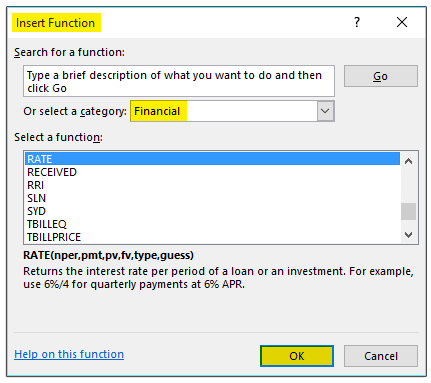Select RATE in the function list
The image size is (431, 383).
coord(212,159)
